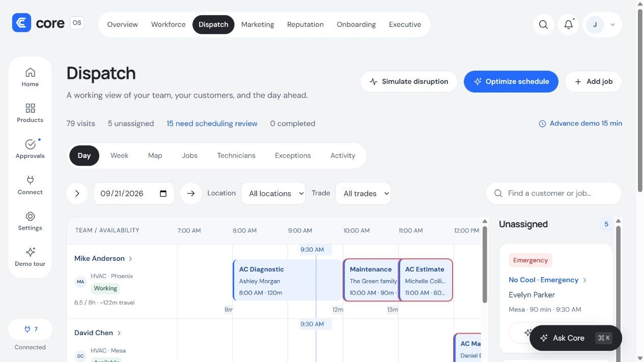Click the 6.5 / 8h travel summary text

pos(104,303)
